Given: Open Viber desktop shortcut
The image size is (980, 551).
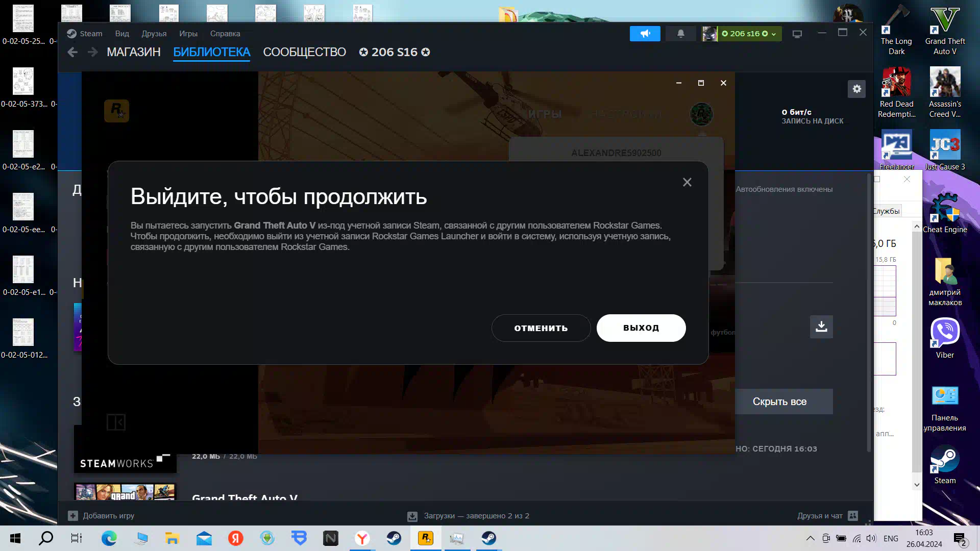Looking at the screenshot, I should [x=945, y=339].
